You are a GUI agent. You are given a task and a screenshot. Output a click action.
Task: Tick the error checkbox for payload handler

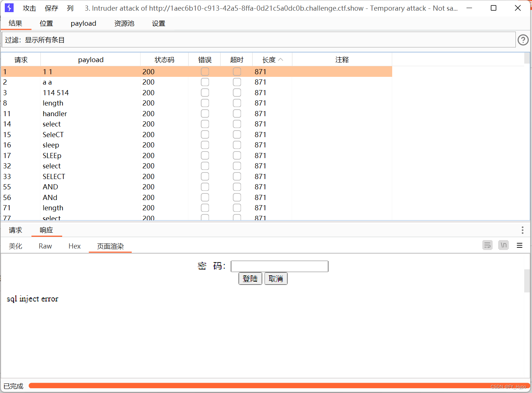click(x=205, y=114)
